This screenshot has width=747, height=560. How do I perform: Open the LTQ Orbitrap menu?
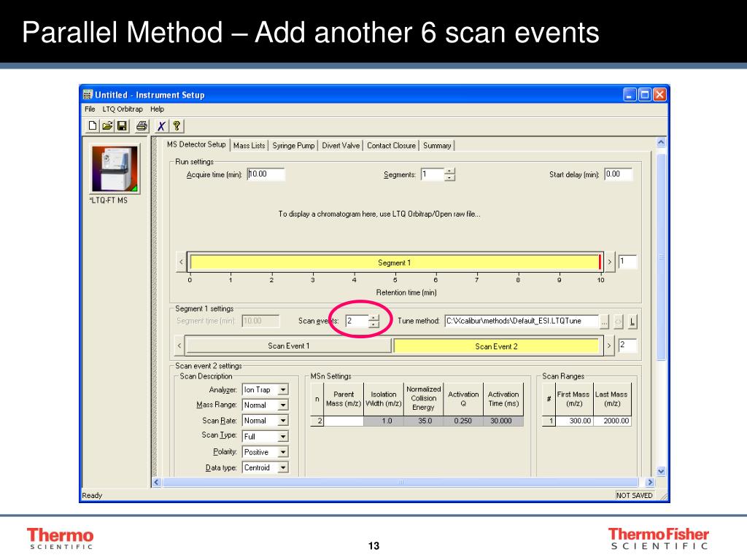[123, 109]
